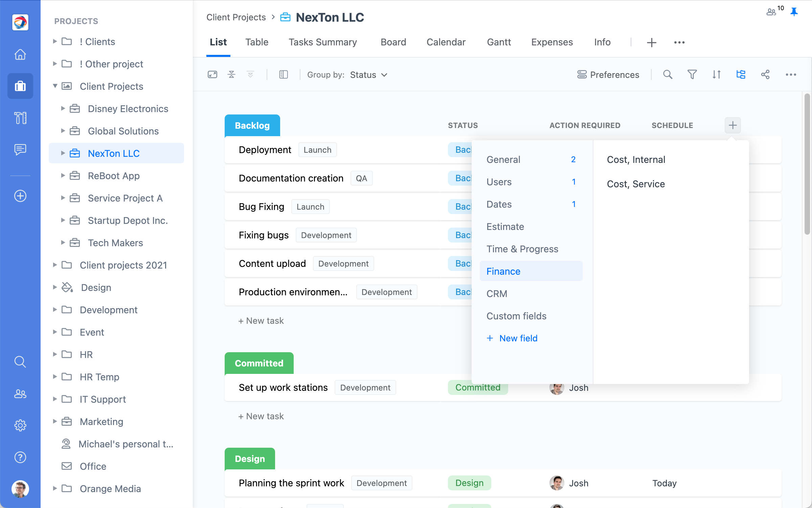Open the chat messages icon
The image size is (812, 508).
20,149
